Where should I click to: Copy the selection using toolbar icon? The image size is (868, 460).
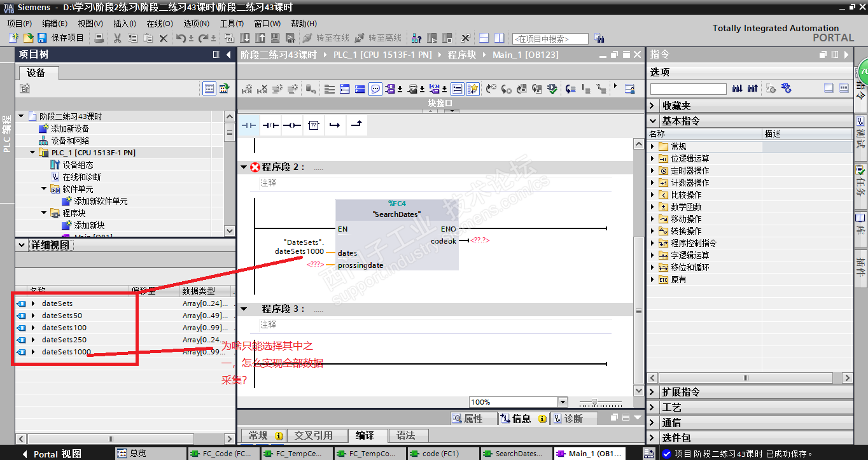click(x=132, y=38)
